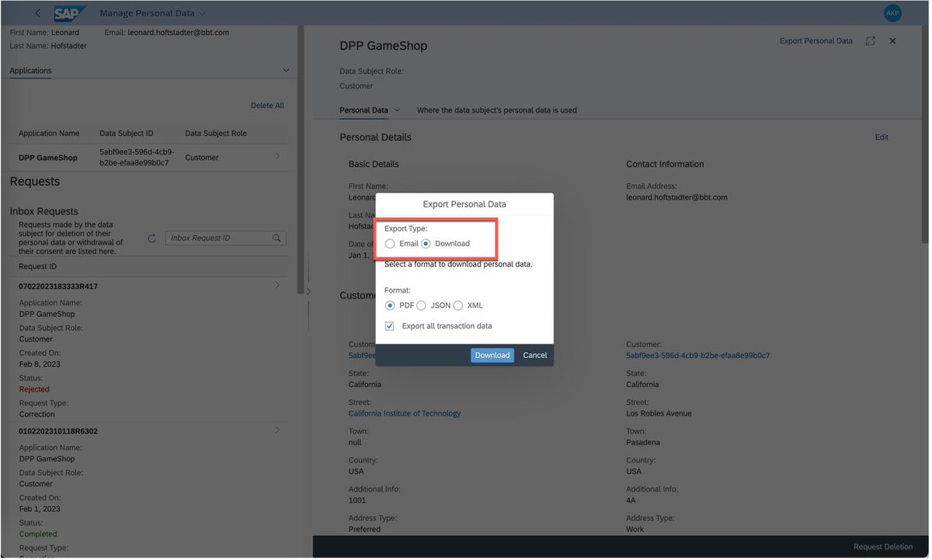This screenshot has width=932, height=560.
Task: Select the Email export type
Action: point(390,244)
